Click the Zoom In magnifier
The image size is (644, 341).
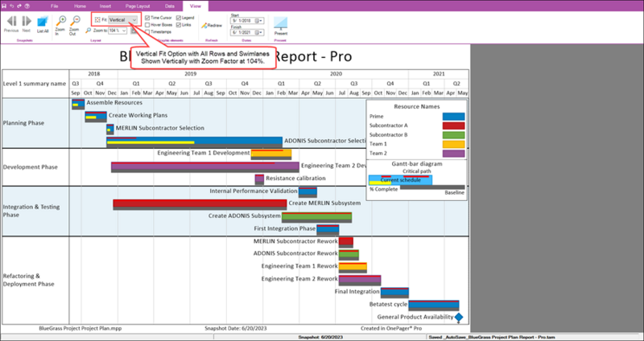tap(60, 21)
